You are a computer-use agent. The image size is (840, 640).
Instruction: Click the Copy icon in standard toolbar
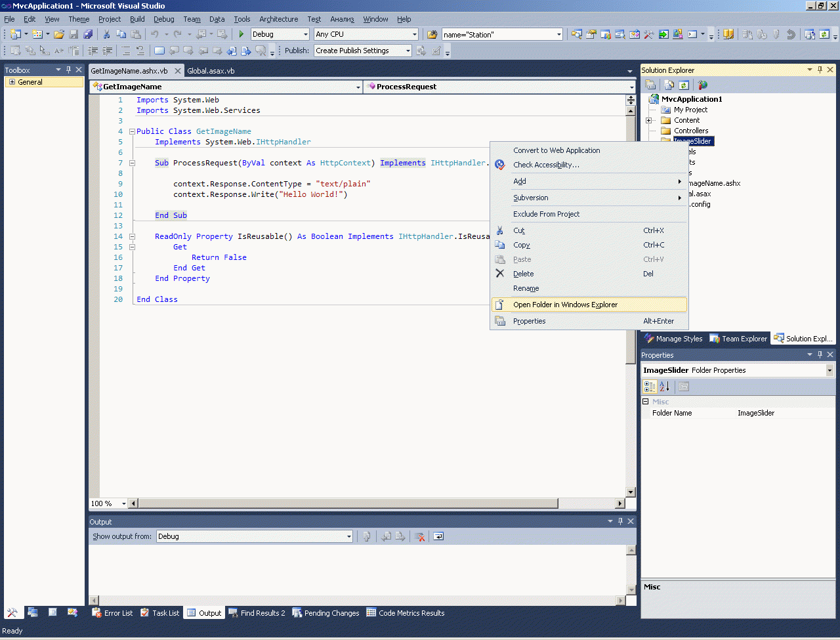[121, 34]
